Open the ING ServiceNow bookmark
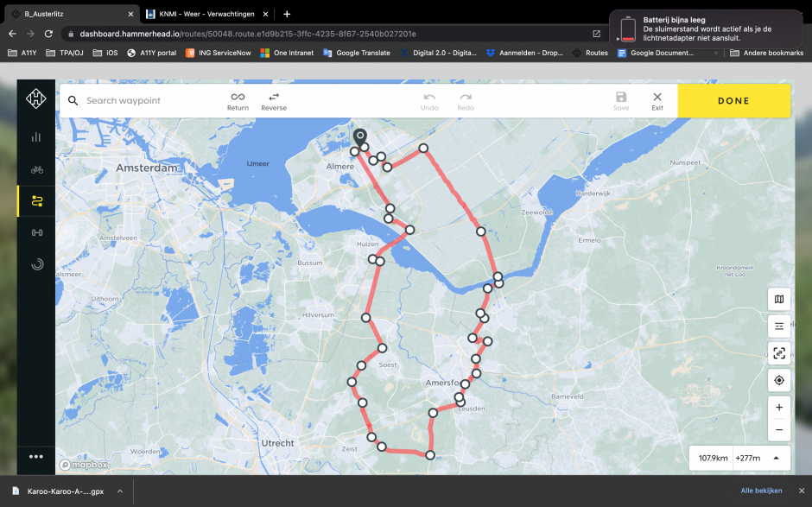Viewport: 812px width, 507px height. point(218,53)
